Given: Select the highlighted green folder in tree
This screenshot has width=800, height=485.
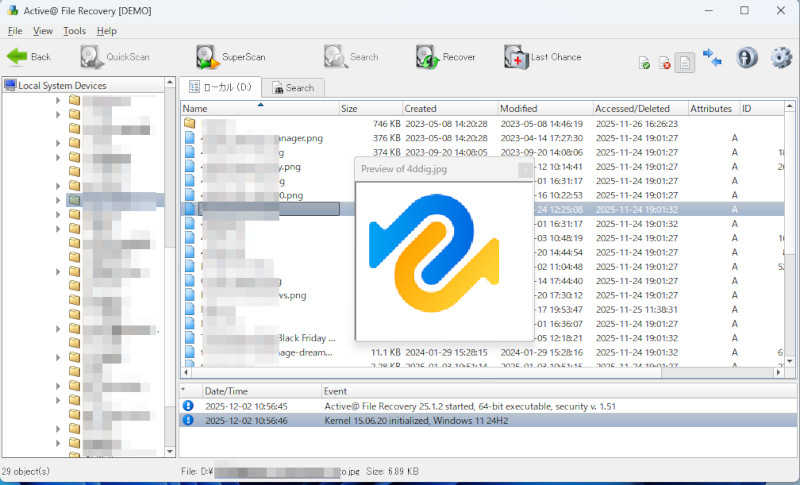Looking at the screenshot, I should [74, 200].
